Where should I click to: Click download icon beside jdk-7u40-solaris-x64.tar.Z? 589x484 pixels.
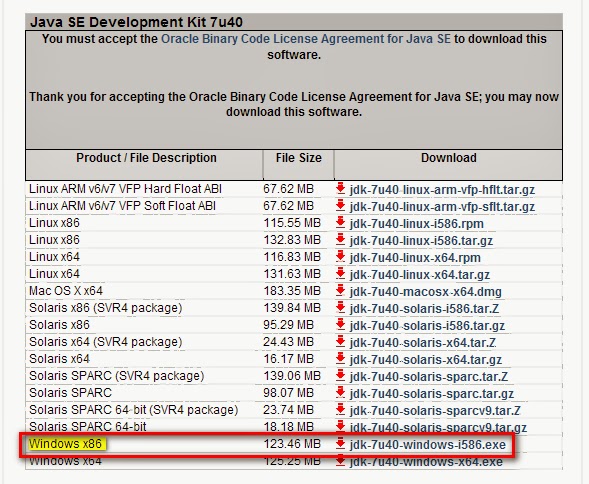[x=340, y=341]
